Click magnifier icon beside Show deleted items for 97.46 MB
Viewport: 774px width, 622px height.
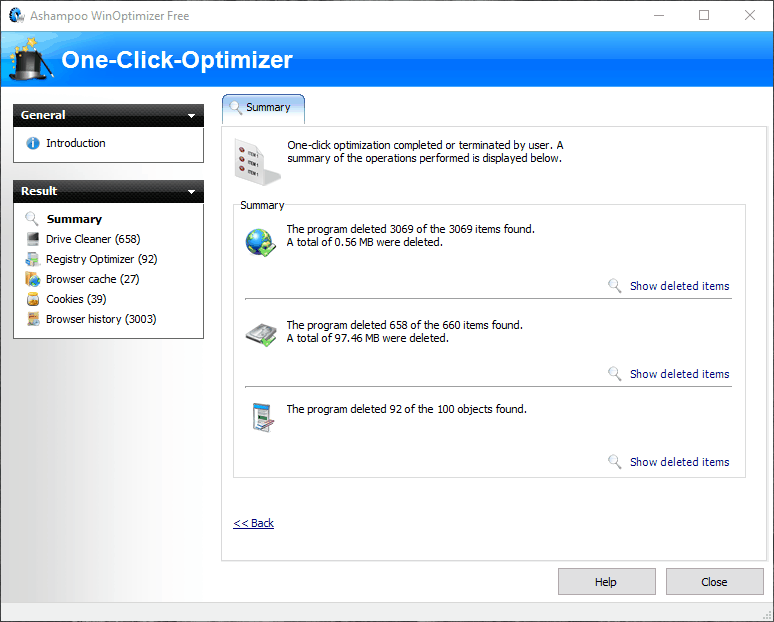click(x=615, y=374)
